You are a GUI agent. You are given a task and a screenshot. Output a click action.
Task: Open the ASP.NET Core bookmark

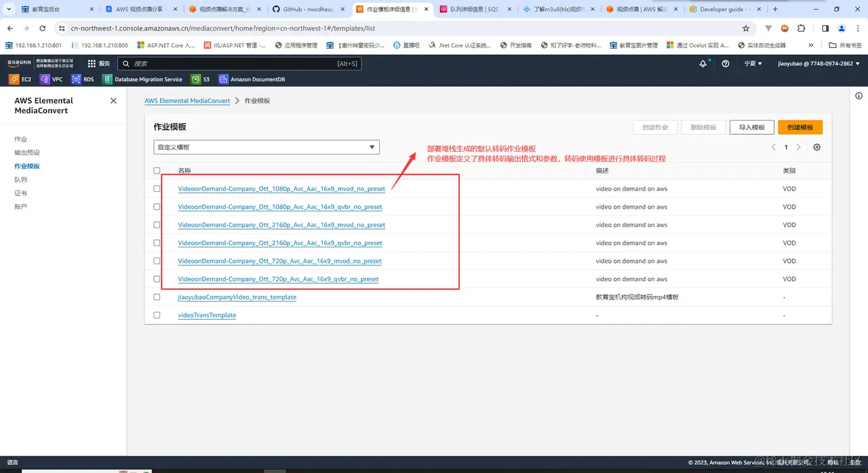tap(165, 45)
